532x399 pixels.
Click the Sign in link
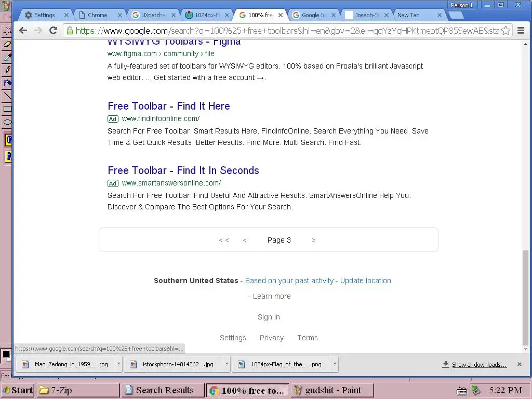click(x=269, y=317)
